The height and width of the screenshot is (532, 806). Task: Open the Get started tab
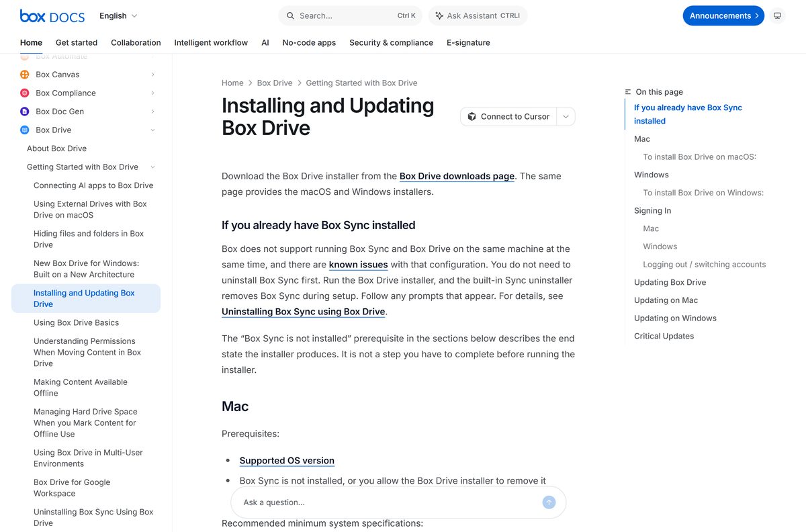click(x=77, y=42)
